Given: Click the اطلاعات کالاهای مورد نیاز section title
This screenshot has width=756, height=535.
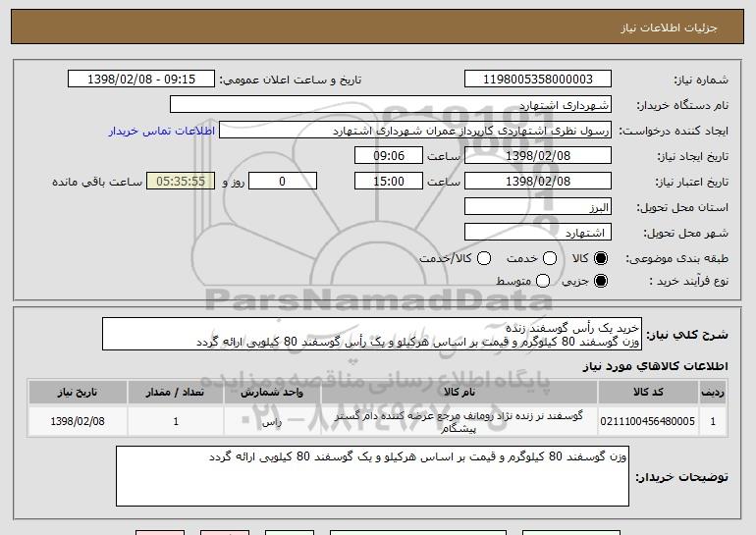Looking at the screenshot, I should tap(655, 367).
